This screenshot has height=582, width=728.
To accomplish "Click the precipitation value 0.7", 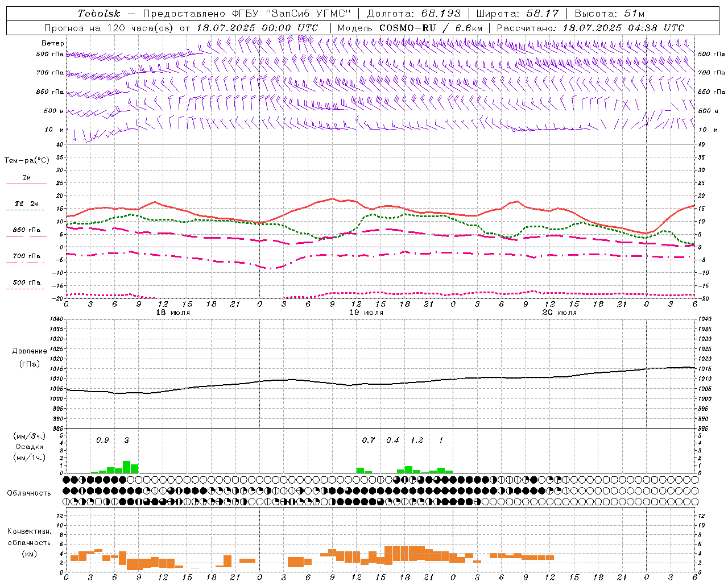I will 369,440.
